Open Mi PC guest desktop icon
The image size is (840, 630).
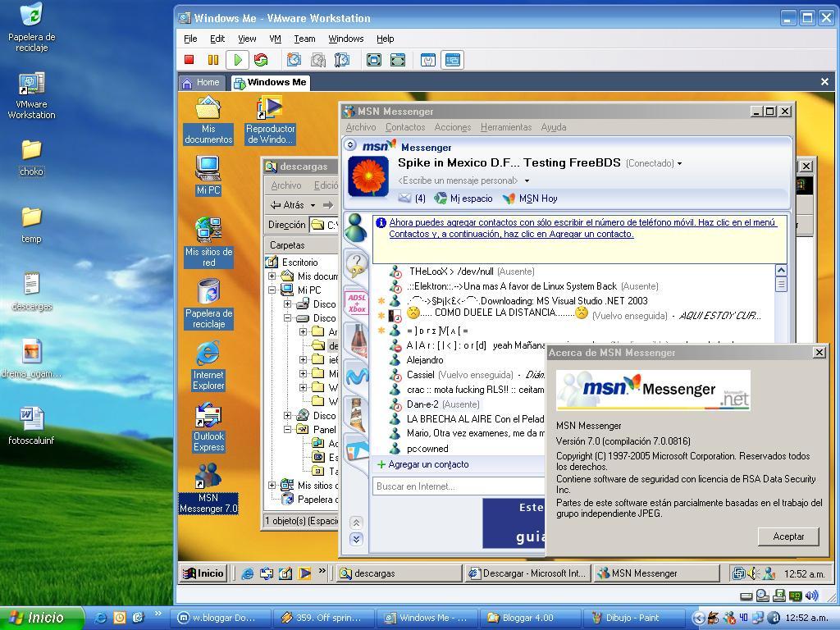tap(208, 176)
